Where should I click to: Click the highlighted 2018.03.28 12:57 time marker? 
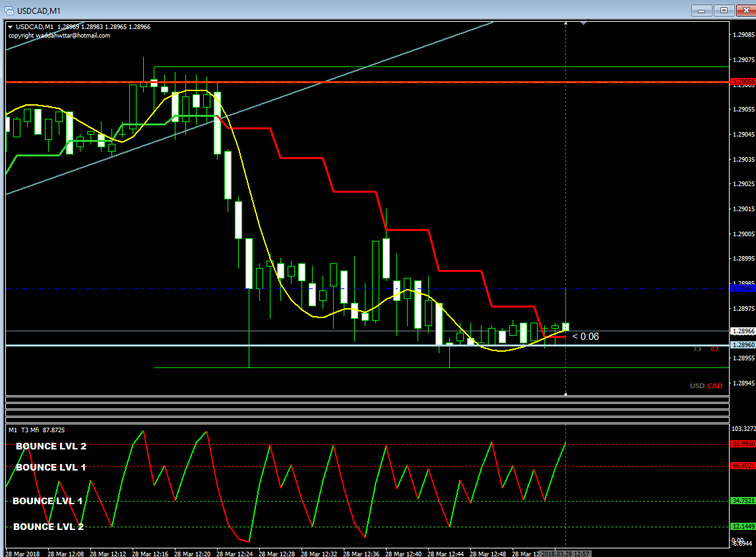point(565,554)
